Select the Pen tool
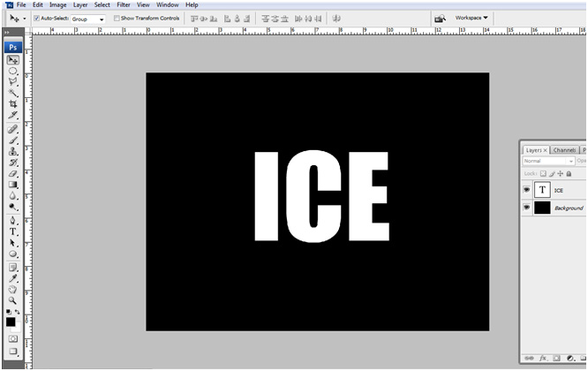Viewport: 588px width, 371px height. click(x=13, y=221)
